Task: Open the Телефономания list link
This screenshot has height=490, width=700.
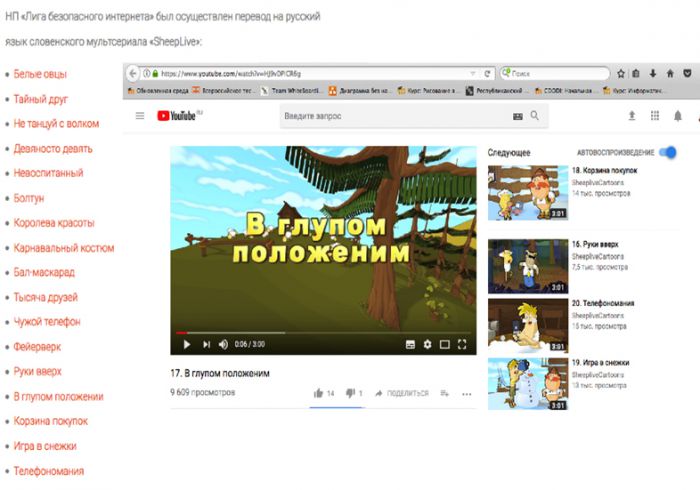Action: [x=49, y=471]
